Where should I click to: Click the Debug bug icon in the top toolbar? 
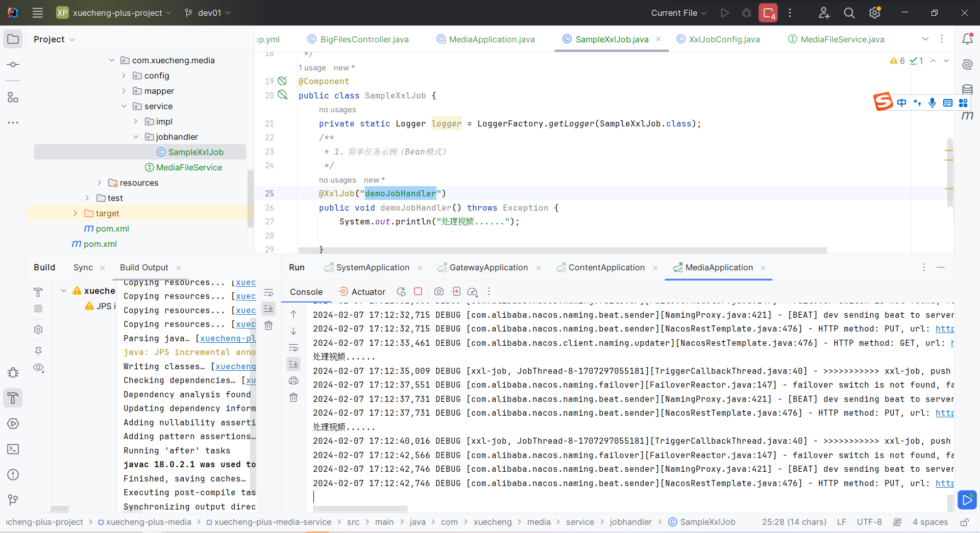tap(746, 13)
